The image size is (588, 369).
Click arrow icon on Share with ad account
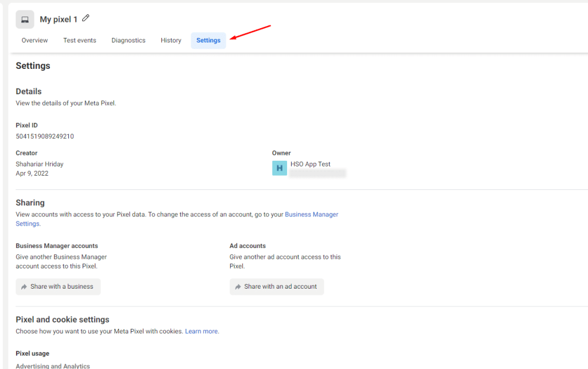(x=238, y=286)
